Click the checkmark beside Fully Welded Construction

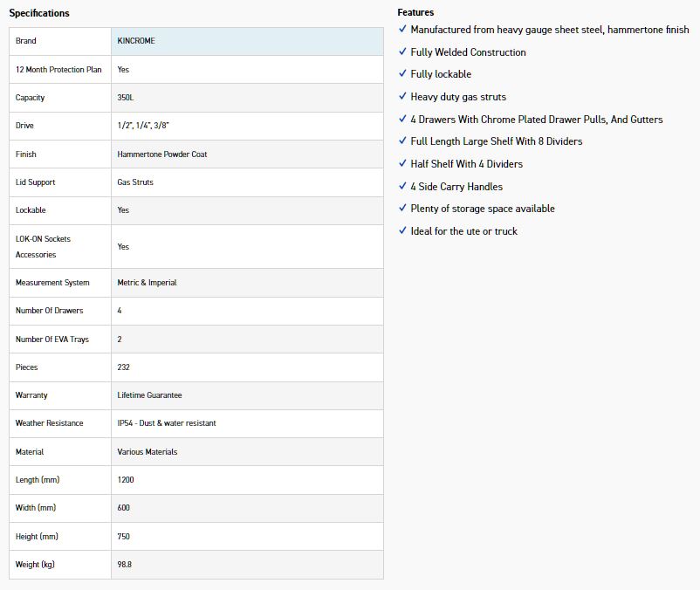[x=402, y=51]
